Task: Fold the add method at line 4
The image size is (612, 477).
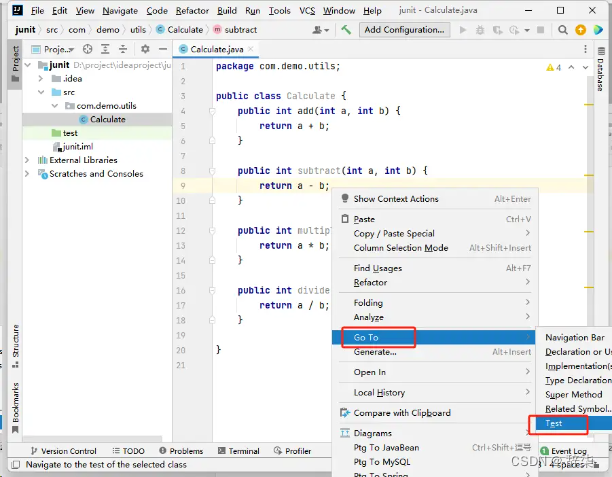Action: (x=212, y=111)
